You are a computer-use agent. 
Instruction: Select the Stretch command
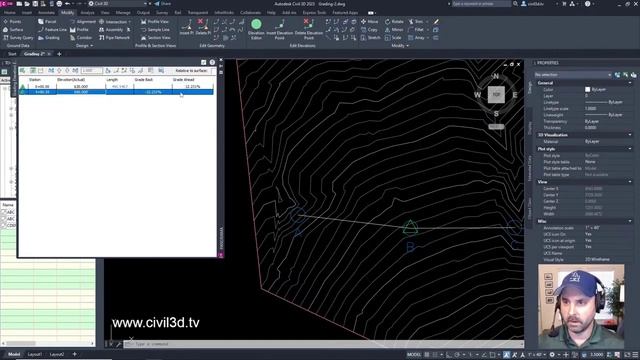[x=371, y=38]
